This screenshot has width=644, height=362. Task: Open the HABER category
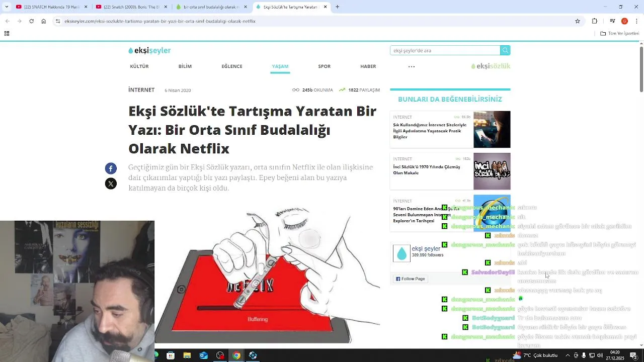tap(368, 66)
